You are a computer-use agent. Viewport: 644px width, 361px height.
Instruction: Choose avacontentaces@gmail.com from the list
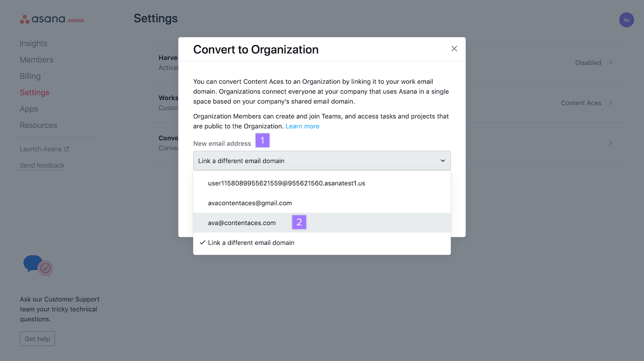(x=250, y=203)
